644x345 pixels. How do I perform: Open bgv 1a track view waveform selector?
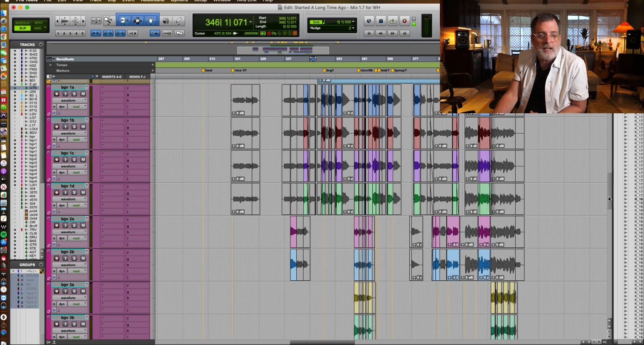point(70,100)
